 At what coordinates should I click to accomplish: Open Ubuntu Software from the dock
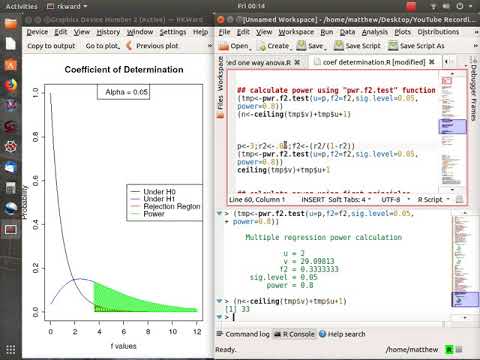click(11, 65)
